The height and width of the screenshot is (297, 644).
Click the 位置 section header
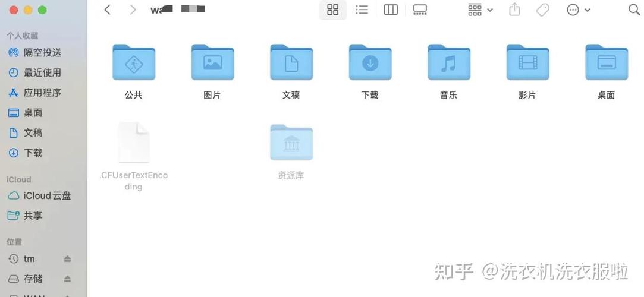(x=14, y=242)
